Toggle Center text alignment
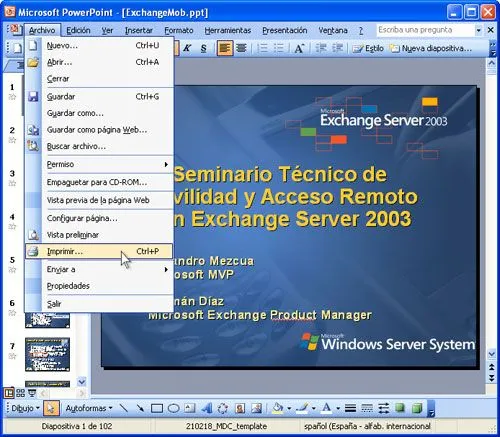Viewport: 500px width, 437px height. point(241,48)
